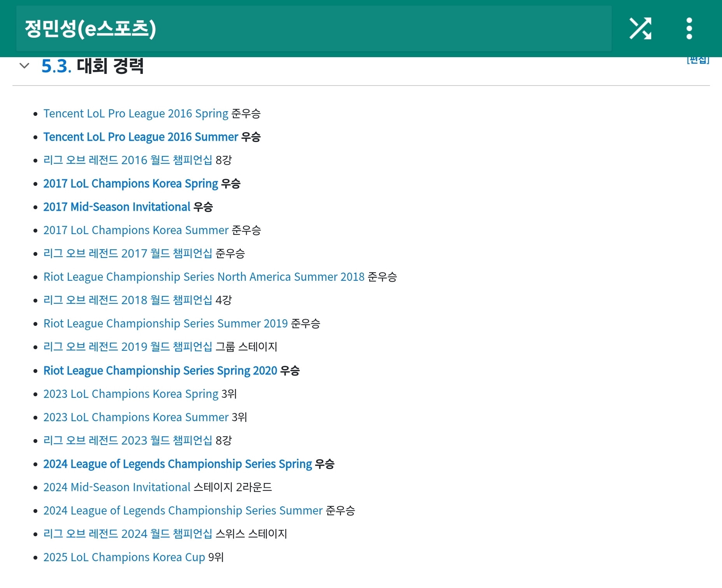
Task: Open 2025 LoL Champions Korea Cup link
Action: [124, 557]
